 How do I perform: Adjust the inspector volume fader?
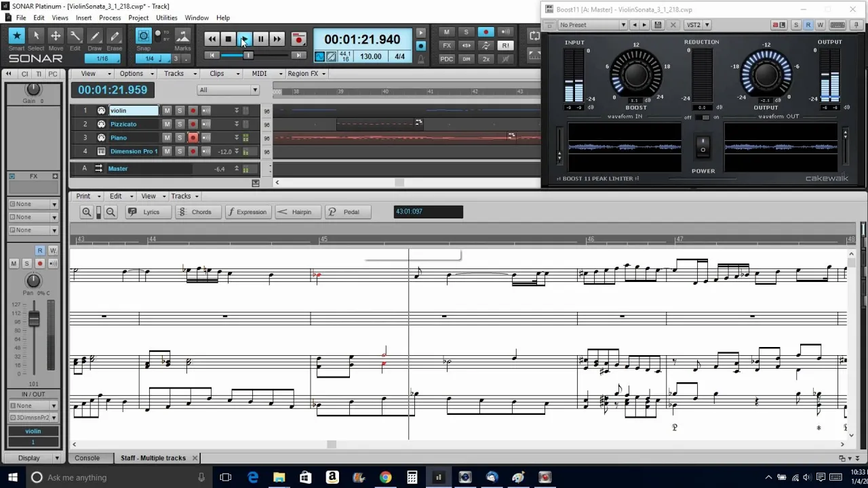(33, 319)
